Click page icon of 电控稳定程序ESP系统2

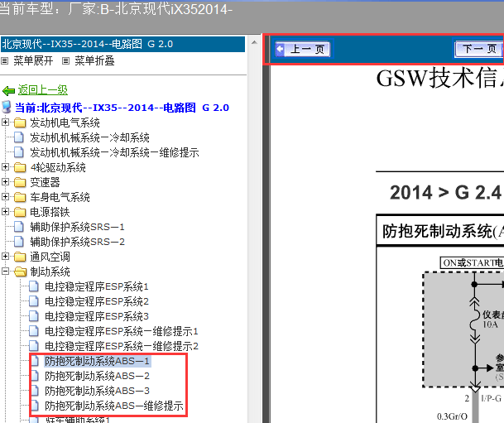click(x=33, y=301)
